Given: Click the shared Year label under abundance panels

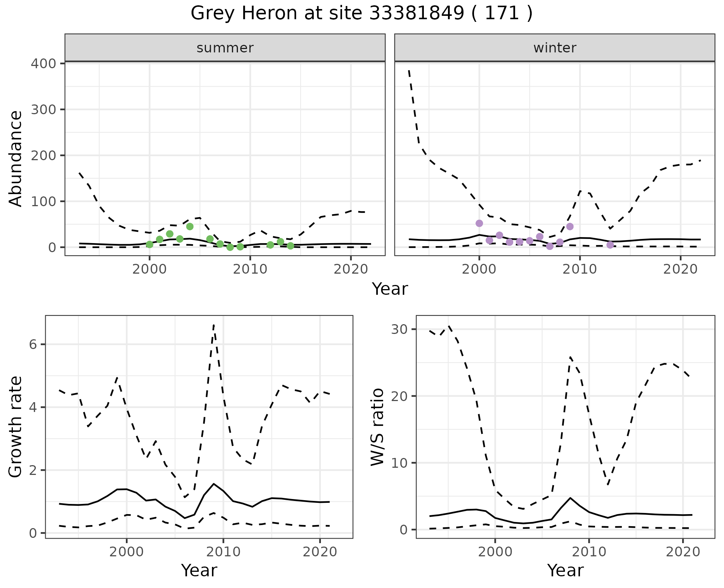Looking at the screenshot, I should 390,289.
